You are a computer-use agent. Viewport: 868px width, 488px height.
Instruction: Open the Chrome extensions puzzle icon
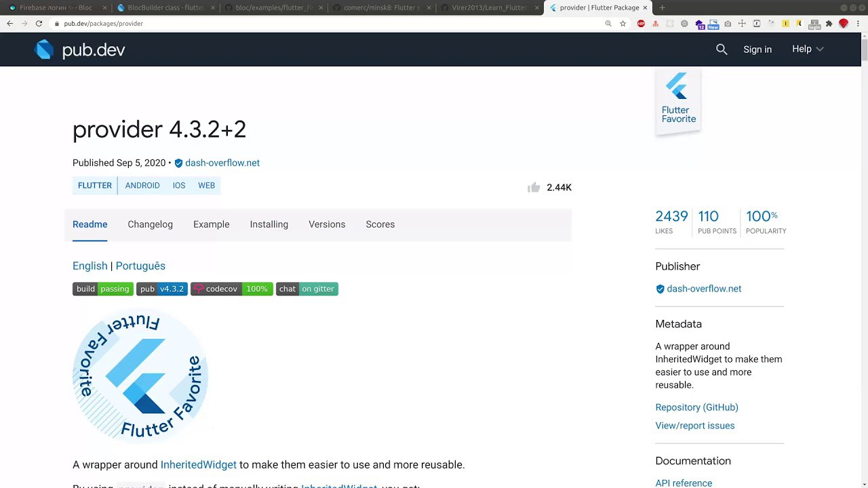829,23
